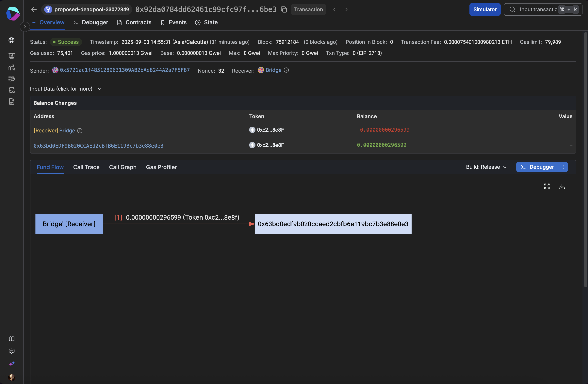588x384 pixels.
Task: Click the blue Debugger button in panel
Action: tap(537, 167)
